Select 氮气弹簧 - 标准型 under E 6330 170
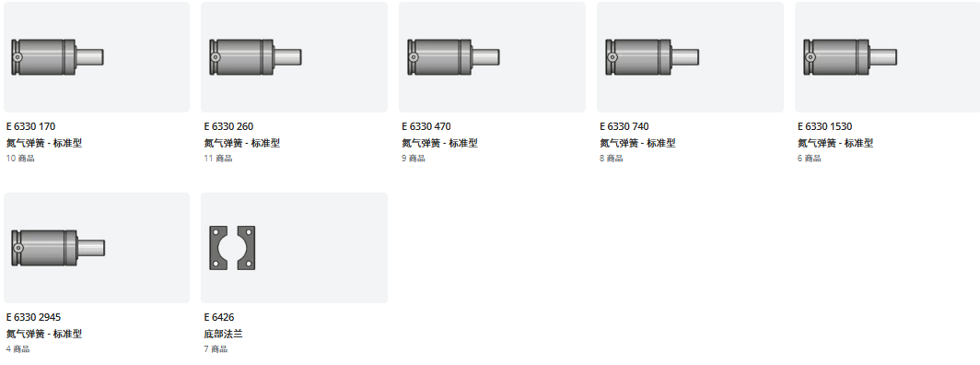Image resolution: width=980 pixels, height=365 pixels. 44,143
